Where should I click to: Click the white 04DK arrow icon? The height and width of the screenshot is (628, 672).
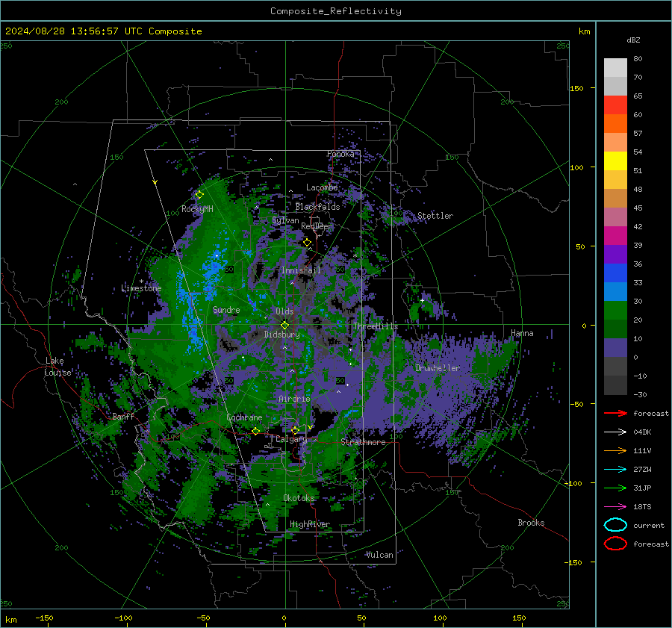(x=615, y=432)
